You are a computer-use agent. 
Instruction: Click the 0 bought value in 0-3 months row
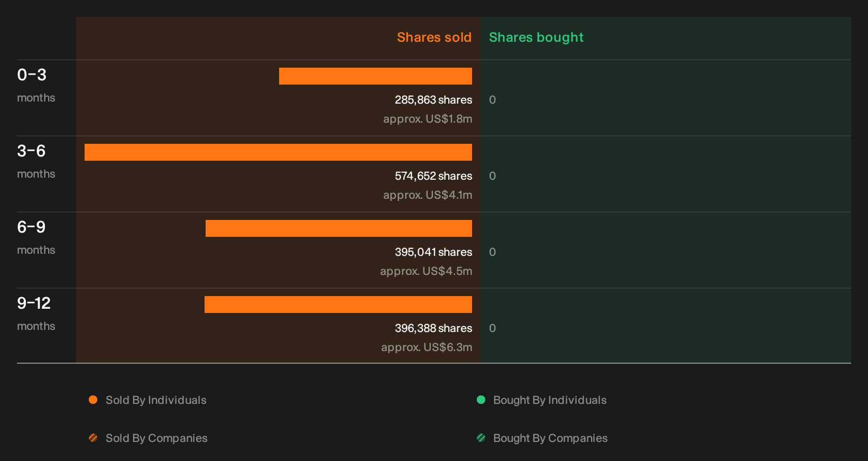[492, 100]
